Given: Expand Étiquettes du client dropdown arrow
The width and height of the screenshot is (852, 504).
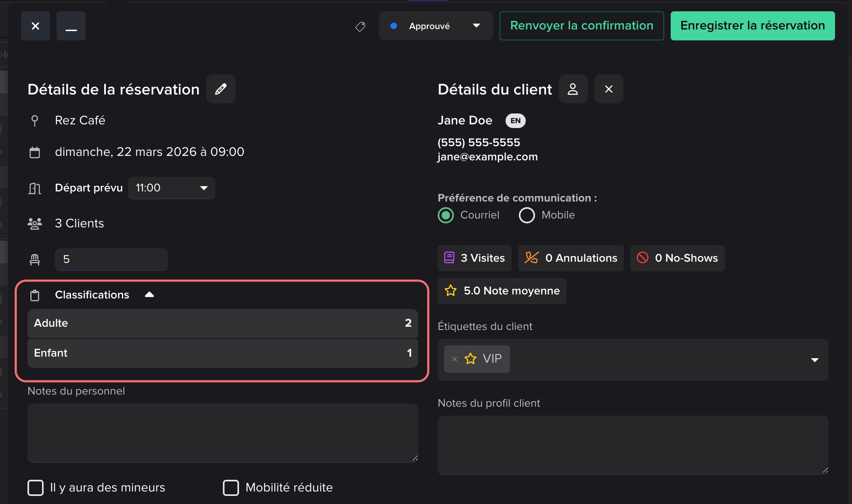Looking at the screenshot, I should (814, 360).
